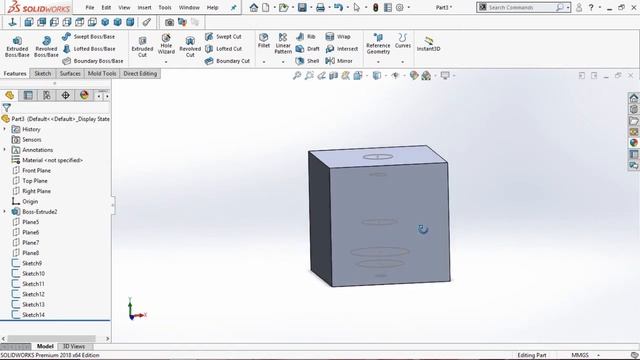The image size is (640, 360).
Task: Click the Home icon in top toolbar
Action: click(254, 7)
